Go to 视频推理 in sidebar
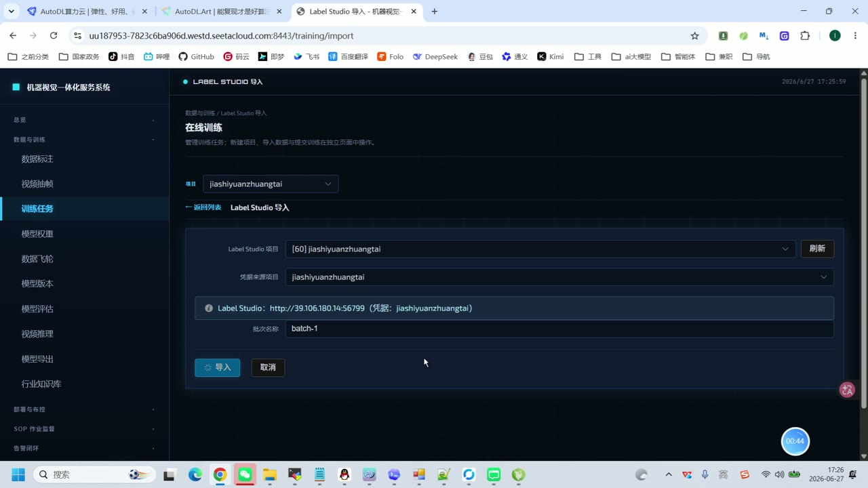The height and width of the screenshot is (488, 868). (37, 334)
